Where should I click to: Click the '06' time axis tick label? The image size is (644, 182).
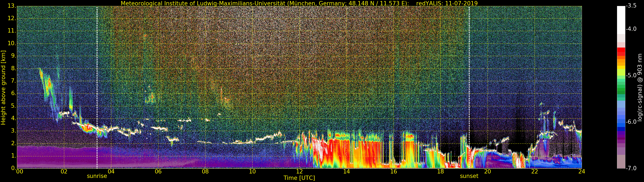158,171
